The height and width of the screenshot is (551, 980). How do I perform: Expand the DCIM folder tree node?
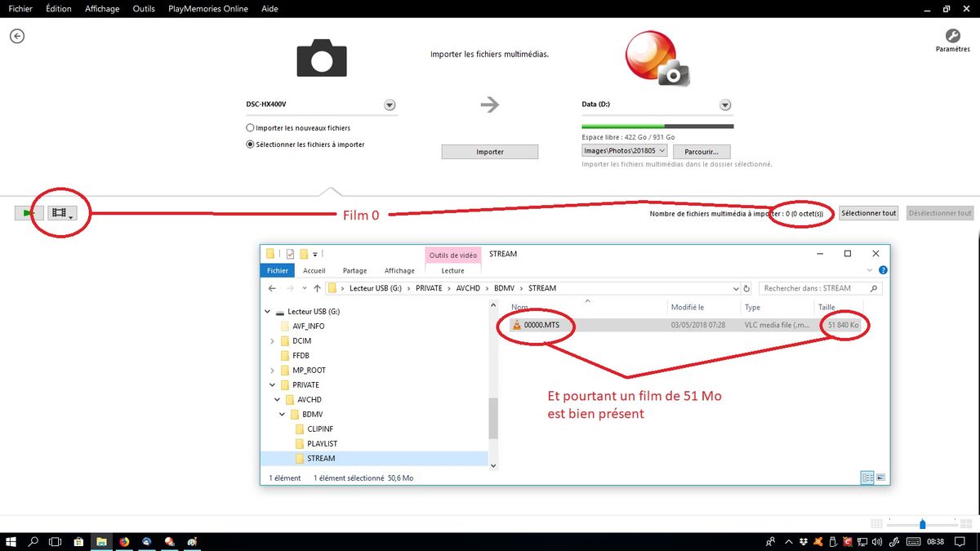coord(272,341)
